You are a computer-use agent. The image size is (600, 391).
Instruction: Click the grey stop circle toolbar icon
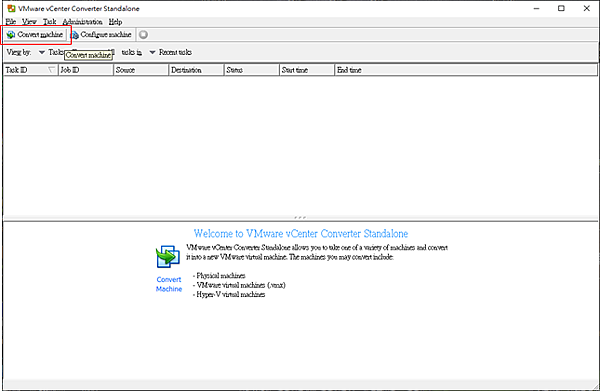pos(143,35)
